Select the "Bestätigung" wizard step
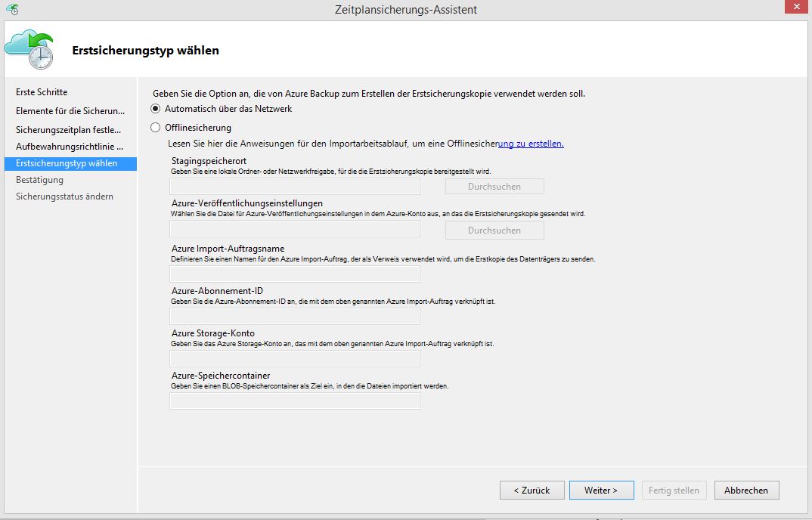This screenshot has height=520, width=812. click(x=39, y=181)
